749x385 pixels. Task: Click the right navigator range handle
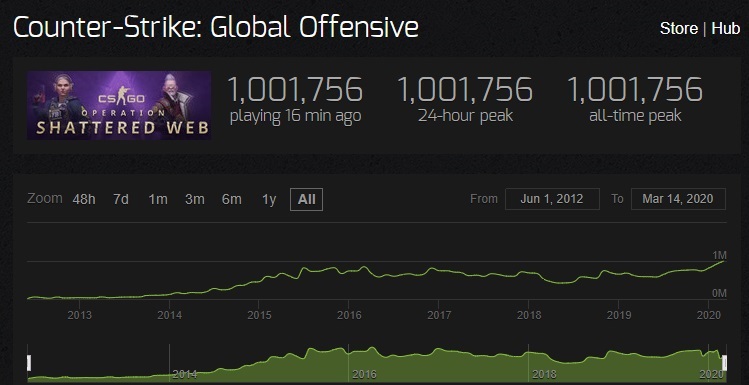[724, 363]
